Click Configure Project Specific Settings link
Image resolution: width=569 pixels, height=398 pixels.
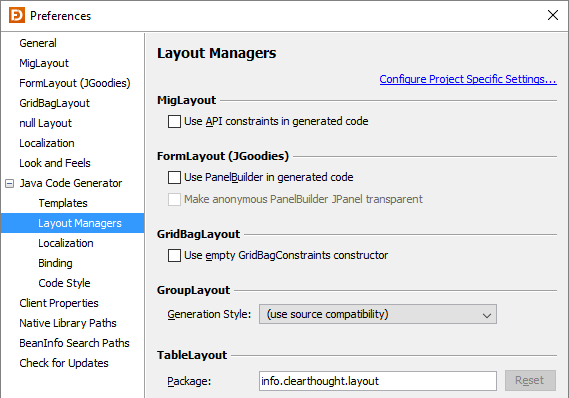click(468, 79)
